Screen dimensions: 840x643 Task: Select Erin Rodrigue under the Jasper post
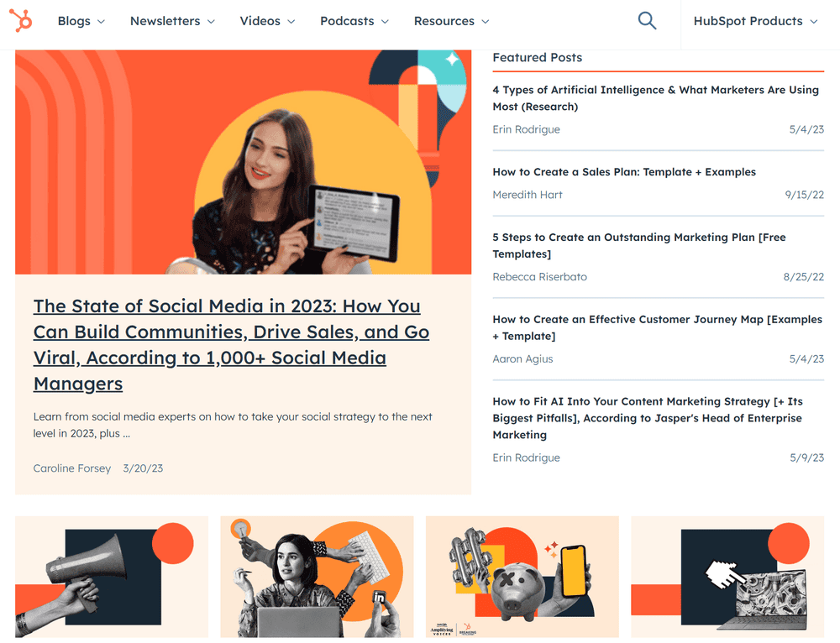pos(526,457)
